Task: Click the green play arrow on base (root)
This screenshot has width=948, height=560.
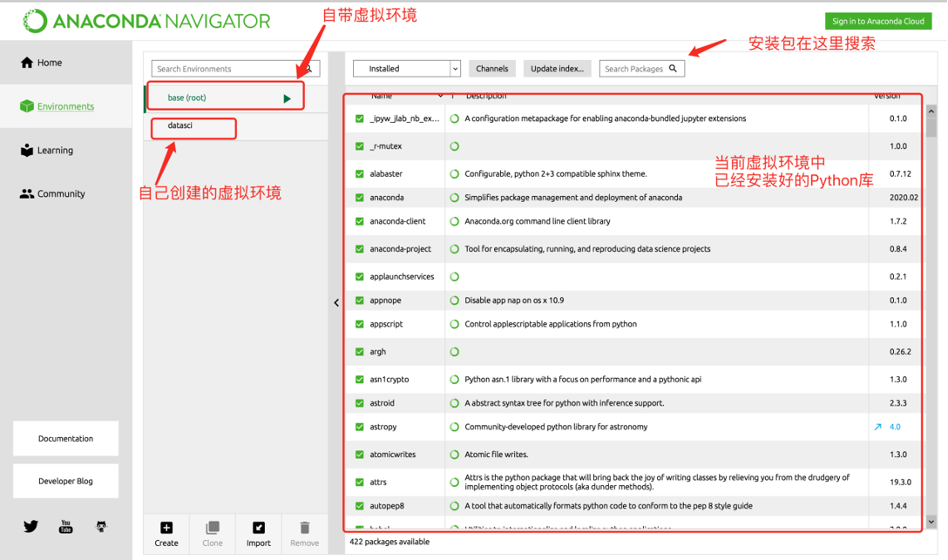Action: click(x=288, y=98)
